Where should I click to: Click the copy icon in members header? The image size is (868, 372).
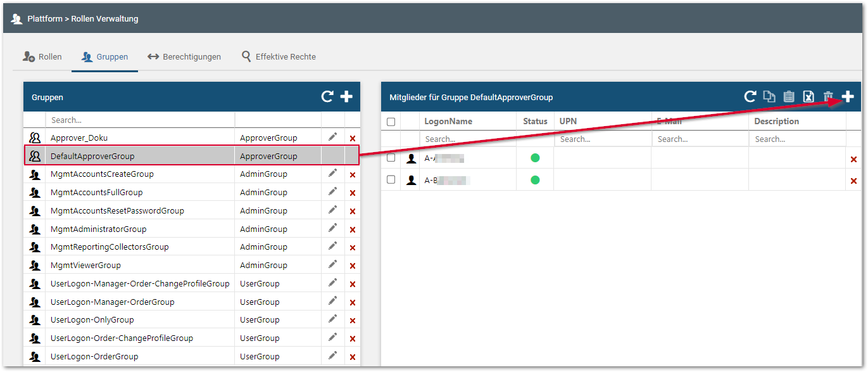[769, 97]
